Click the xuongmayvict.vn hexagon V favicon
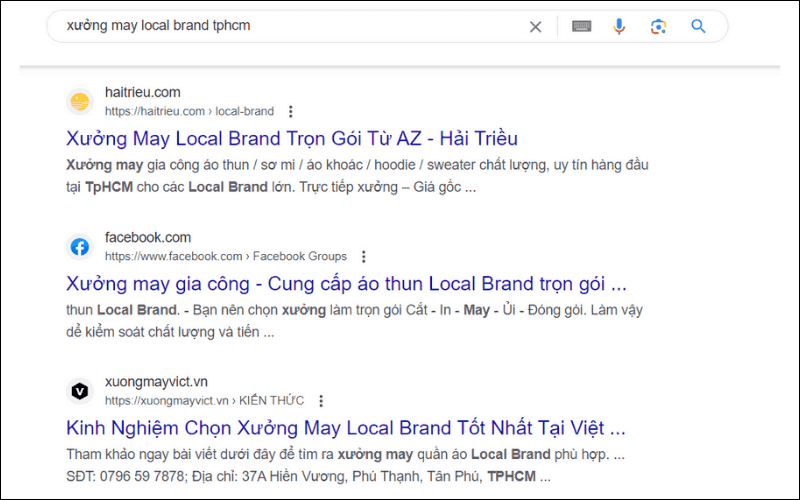Image resolution: width=800 pixels, height=500 pixels. 80,391
